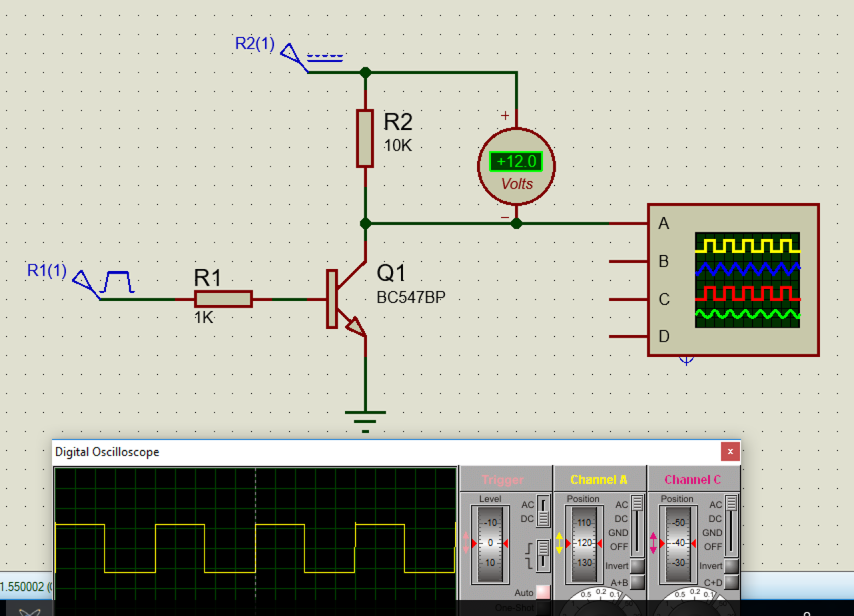Click resistor R2 10K
This screenshot has width=854, height=616.
point(365,138)
